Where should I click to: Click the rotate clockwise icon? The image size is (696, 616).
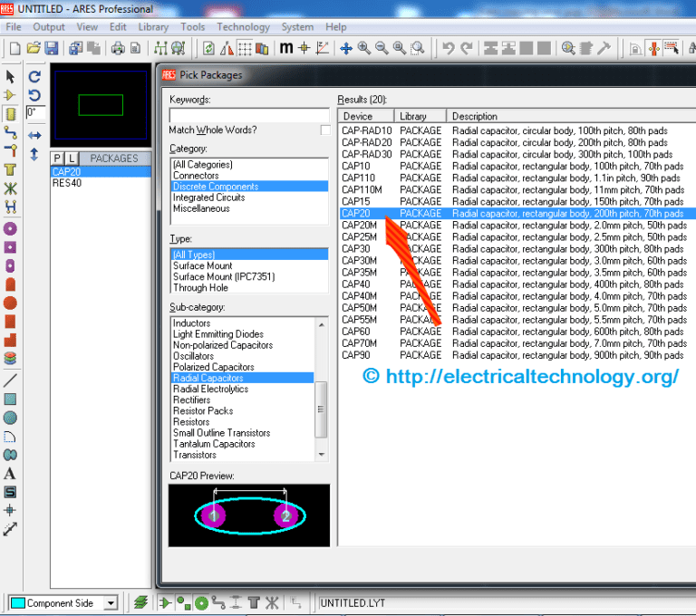coord(34,78)
